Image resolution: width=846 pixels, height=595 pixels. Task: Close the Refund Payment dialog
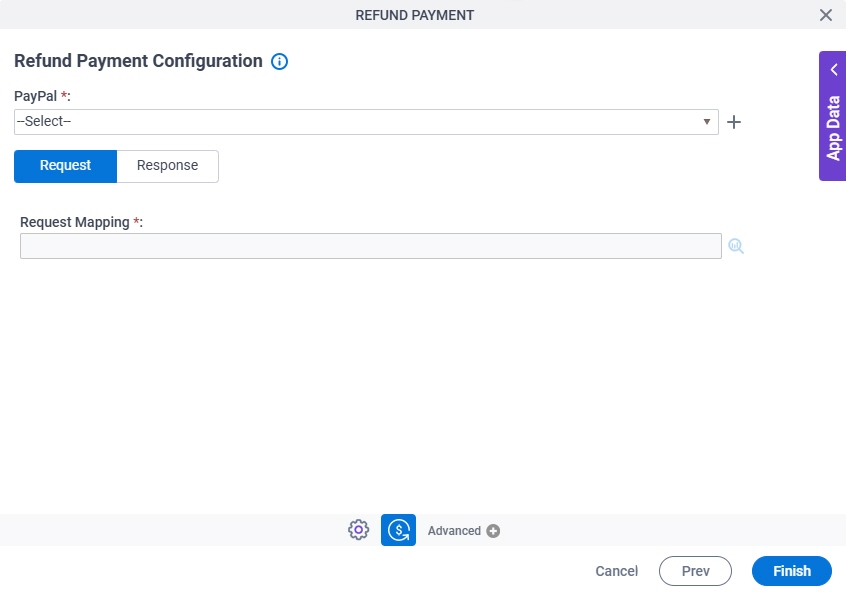point(825,15)
